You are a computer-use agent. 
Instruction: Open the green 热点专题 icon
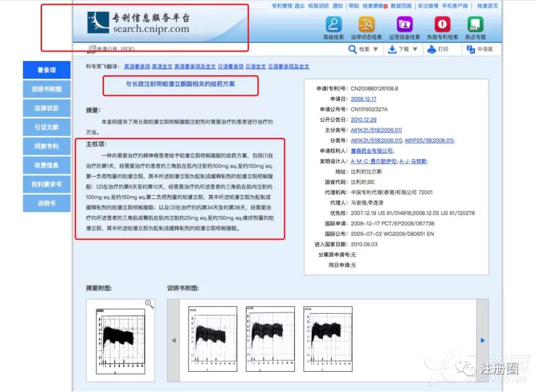pos(475,24)
